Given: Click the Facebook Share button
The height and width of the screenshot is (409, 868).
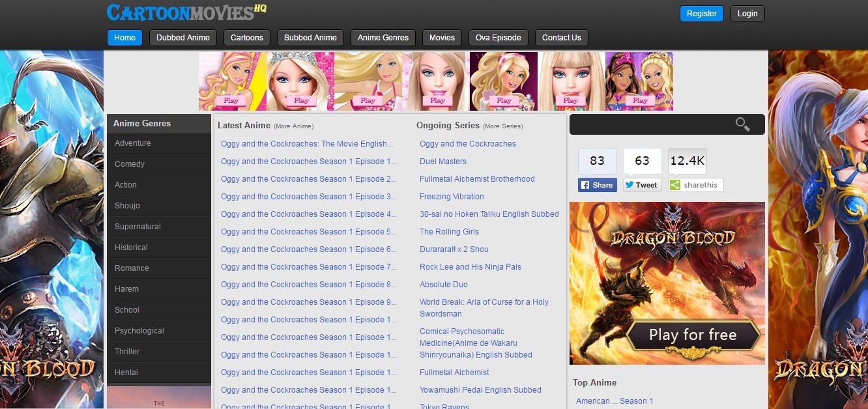Looking at the screenshot, I should click(597, 185).
